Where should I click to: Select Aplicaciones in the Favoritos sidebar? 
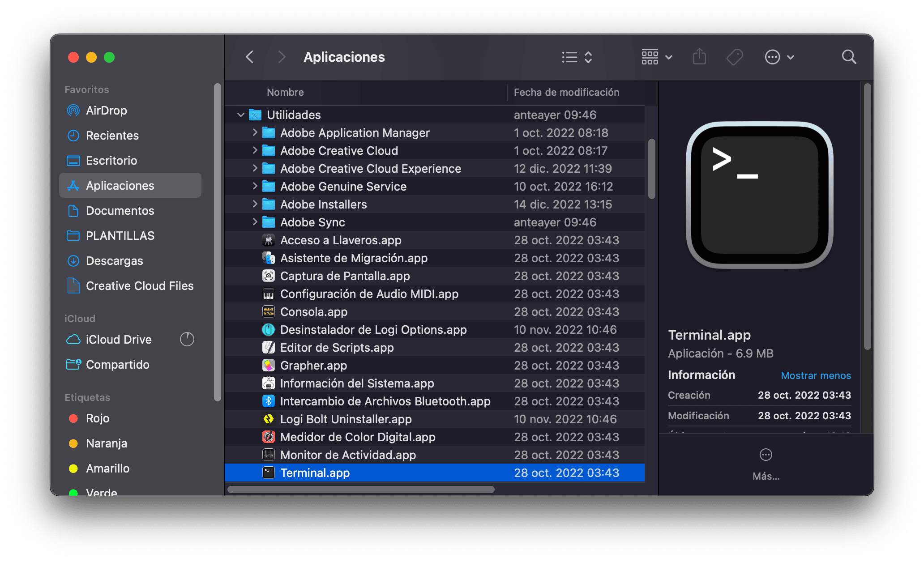coord(120,185)
